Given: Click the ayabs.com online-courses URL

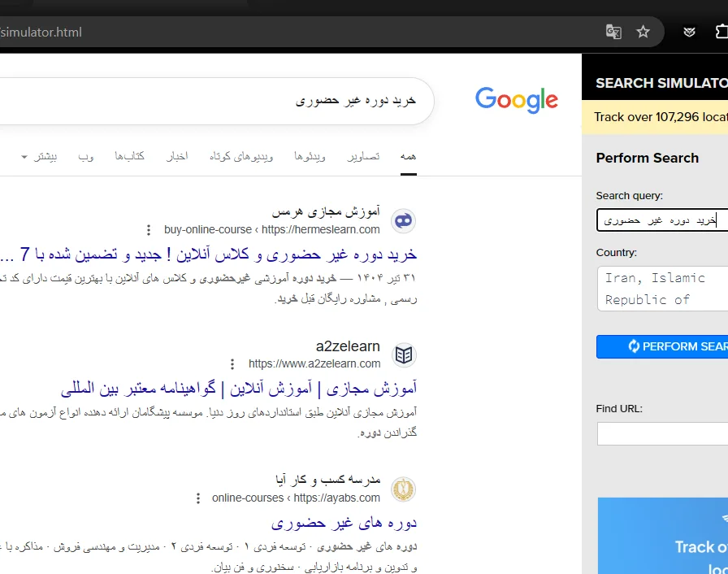Looking at the screenshot, I should [x=296, y=498].
